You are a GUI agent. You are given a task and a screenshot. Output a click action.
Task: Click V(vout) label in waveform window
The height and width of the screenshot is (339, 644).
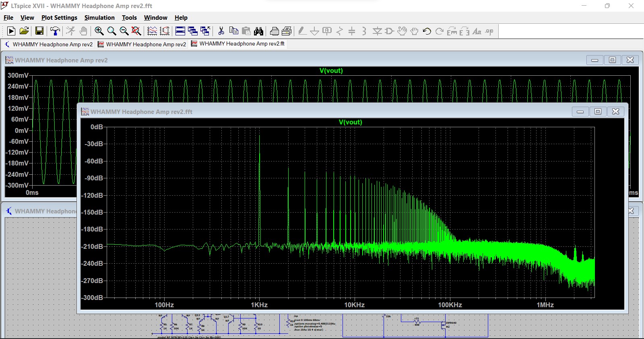[331, 70]
